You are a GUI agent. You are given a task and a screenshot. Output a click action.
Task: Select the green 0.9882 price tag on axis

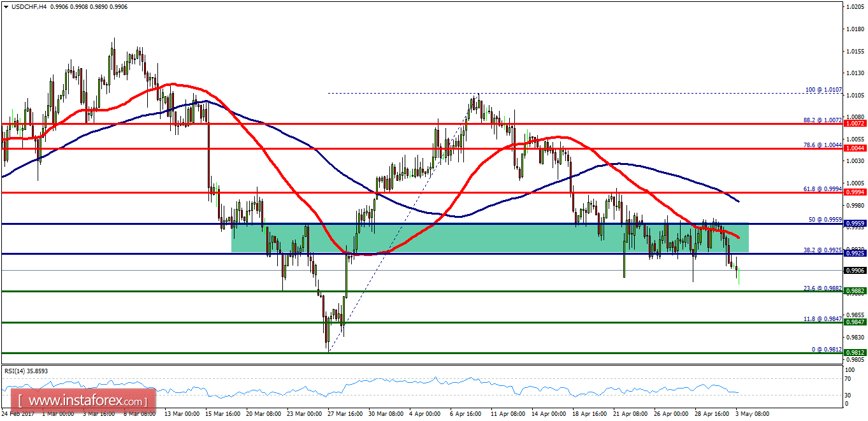(x=855, y=291)
